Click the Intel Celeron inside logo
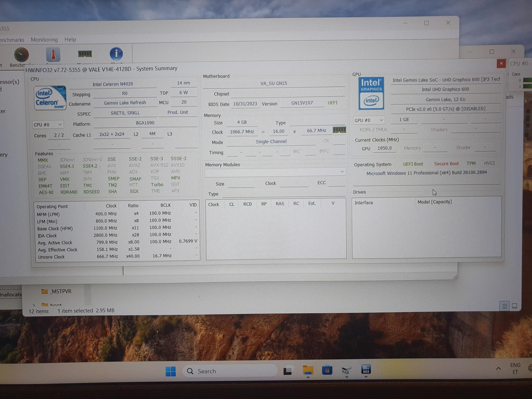Viewport: 532px width, 399px height. [x=50, y=98]
